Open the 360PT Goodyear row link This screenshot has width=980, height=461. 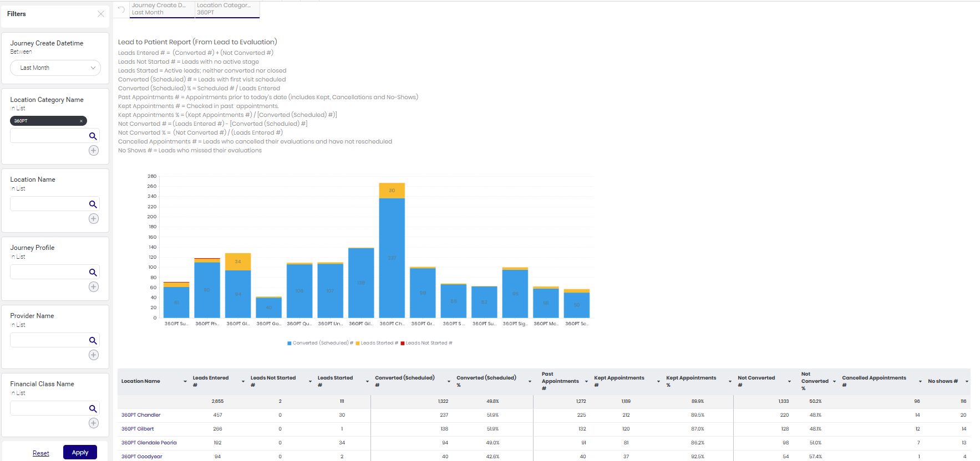[142, 457]
